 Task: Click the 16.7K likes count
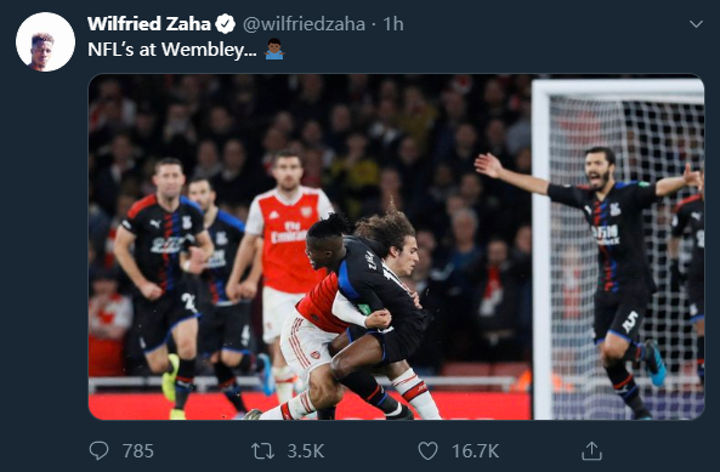click(x=474, y=451)
